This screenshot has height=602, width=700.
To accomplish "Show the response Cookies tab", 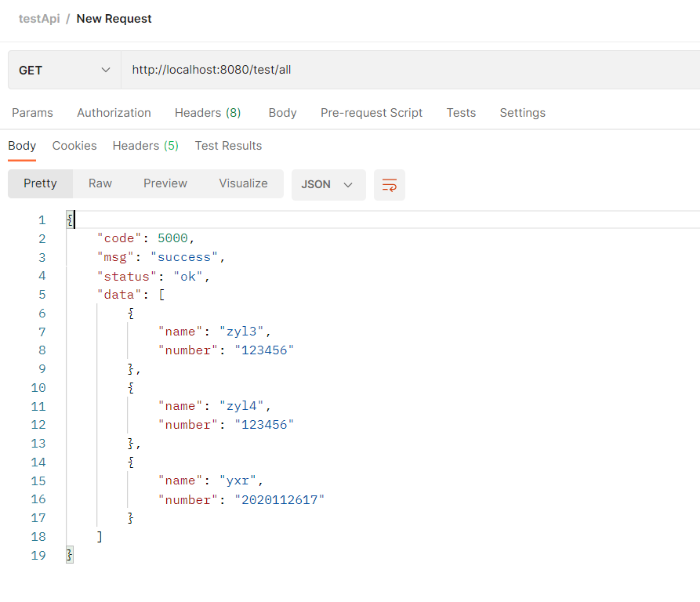I will click(x=74, y=146).
